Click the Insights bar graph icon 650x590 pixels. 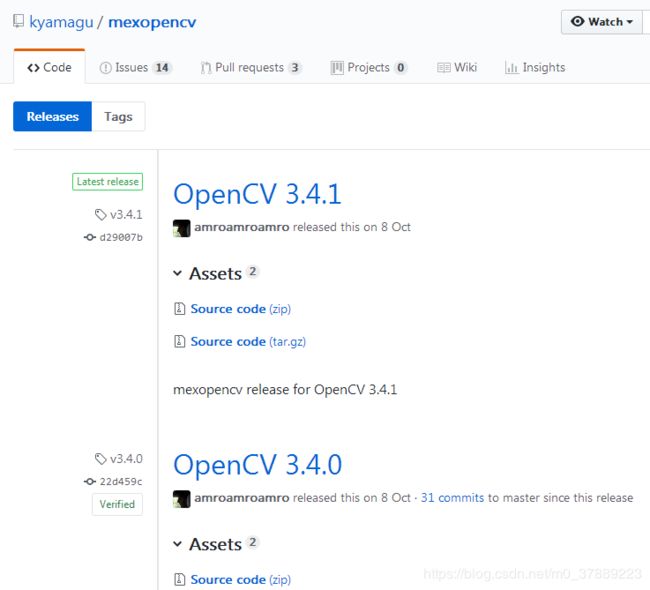pos(511,68)
